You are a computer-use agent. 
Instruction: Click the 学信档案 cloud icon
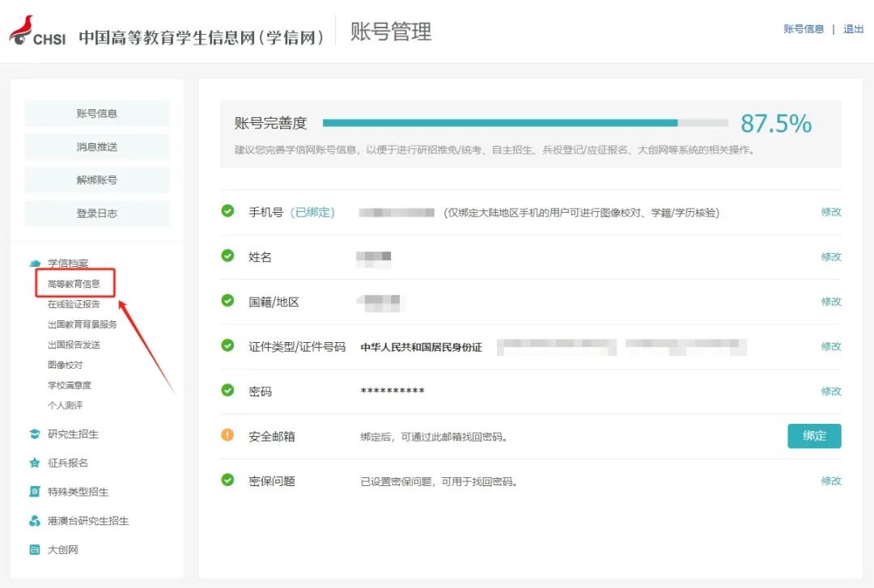[x=35, y=263]
